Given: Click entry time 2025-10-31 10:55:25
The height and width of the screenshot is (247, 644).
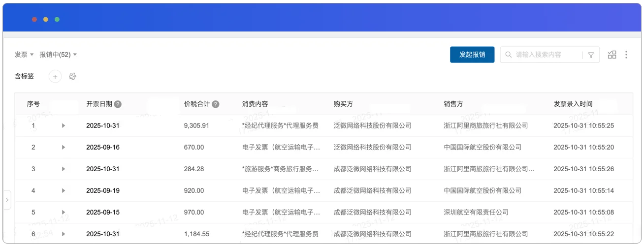Looking at the screenshot, I should click(584, 125).
